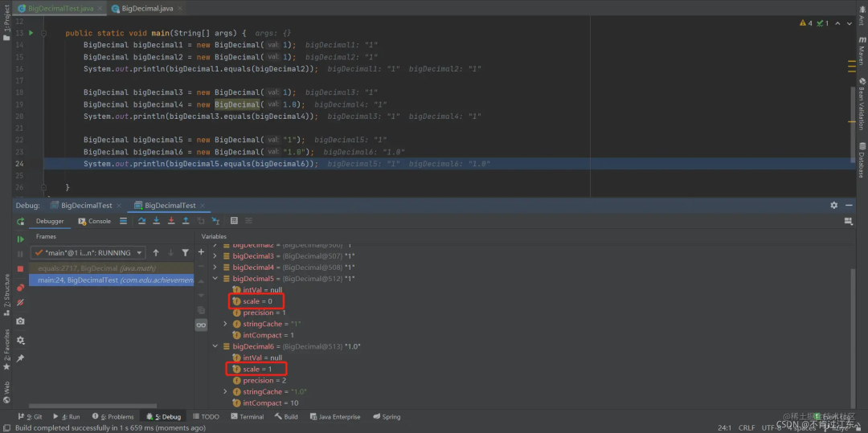Click warnings count indicator in editor
Screen dimensions: 868x433
[805, 23]
